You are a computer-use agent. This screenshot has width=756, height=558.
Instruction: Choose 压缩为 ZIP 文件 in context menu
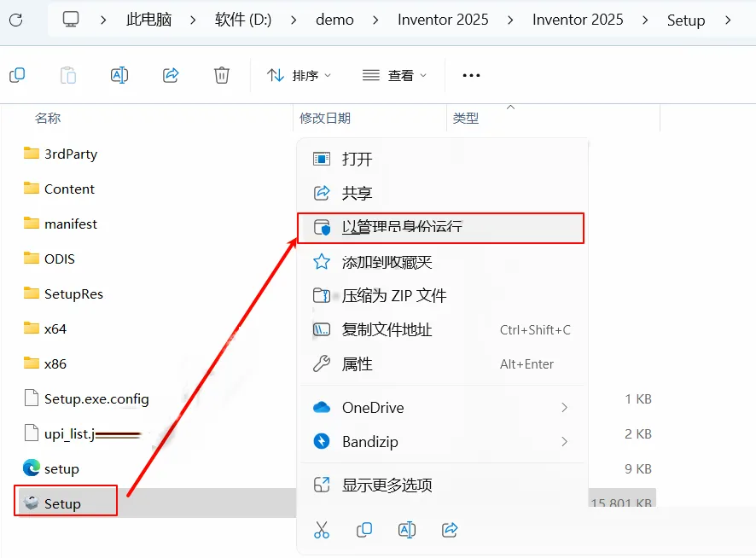[442, 296]
